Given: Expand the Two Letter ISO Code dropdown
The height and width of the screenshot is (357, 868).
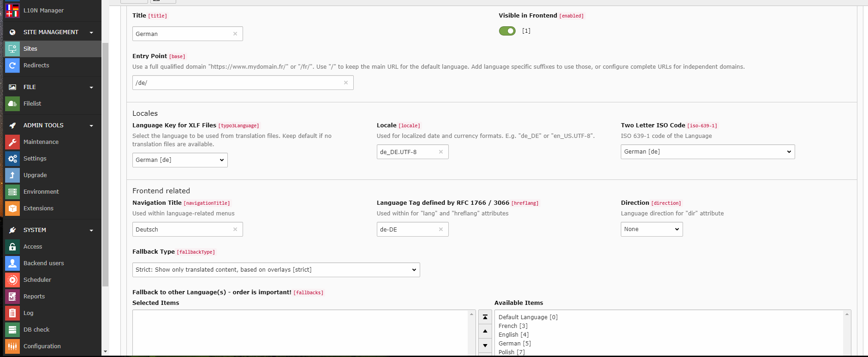Looking at the screenshot, I should click(707, 152).
